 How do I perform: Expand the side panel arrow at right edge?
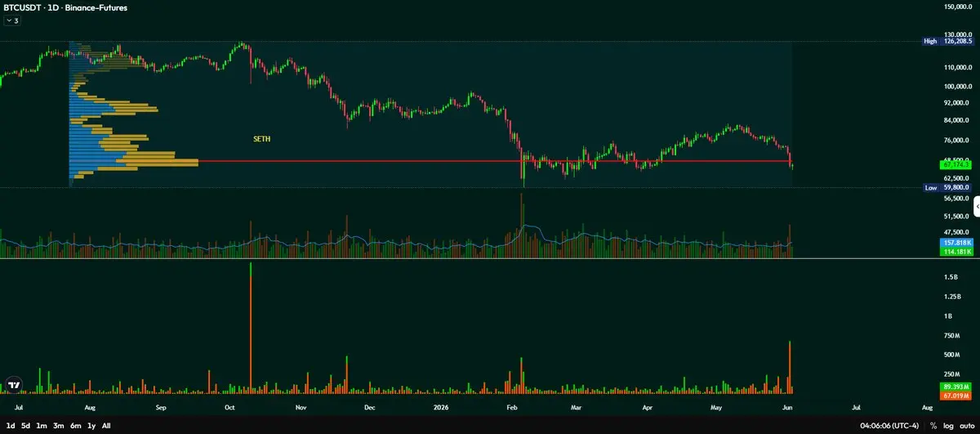[x=975, y=208]
